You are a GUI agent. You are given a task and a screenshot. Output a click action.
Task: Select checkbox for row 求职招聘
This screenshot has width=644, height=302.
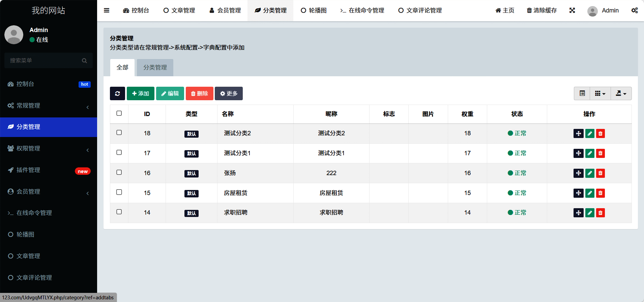click(119, 212)
